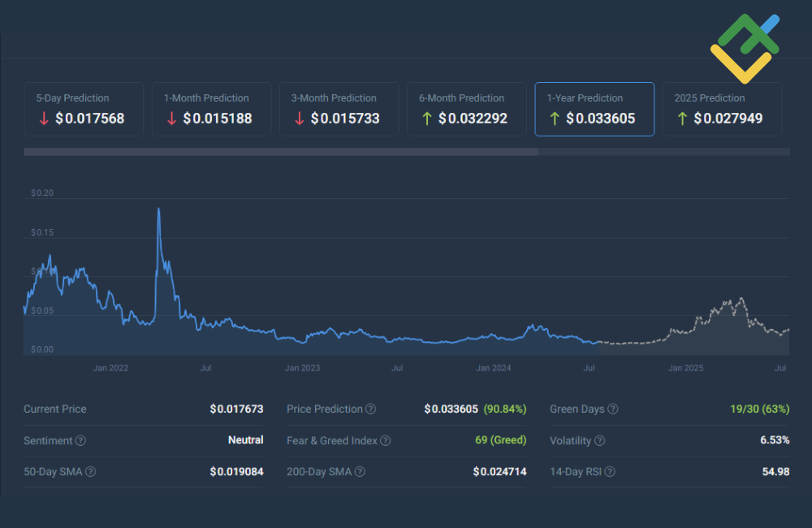812x528 pixels.
Task: Click the green-yellow logo icon
Action: pos(745,48)
